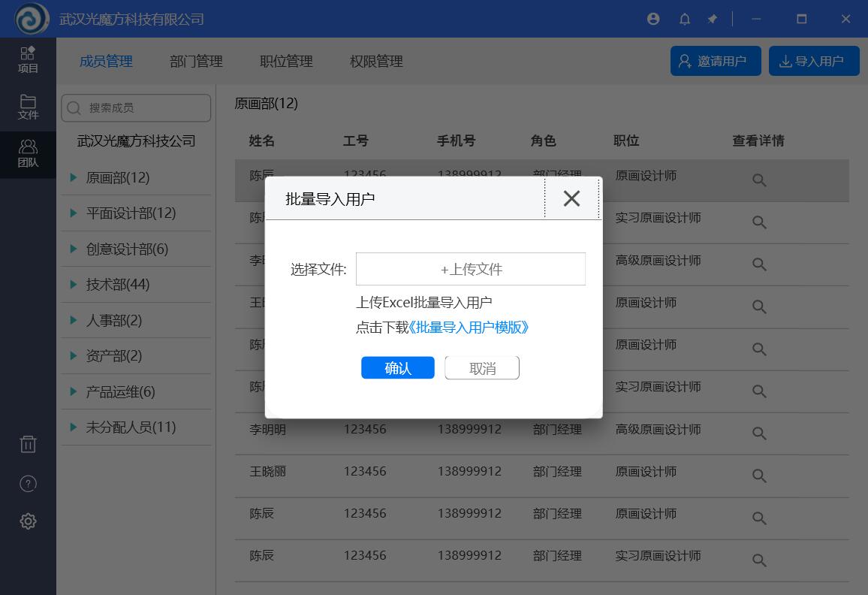Select 武汉光魔方科技公司 in the tree
The width and height of the screenshot is (868, 595).
pos(136,141)
